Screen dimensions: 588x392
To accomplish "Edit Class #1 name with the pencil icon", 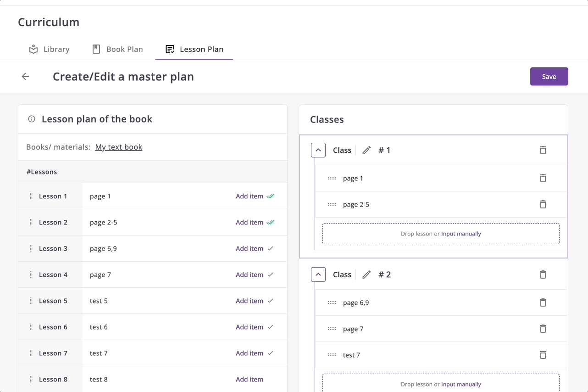I will [366, 150].
